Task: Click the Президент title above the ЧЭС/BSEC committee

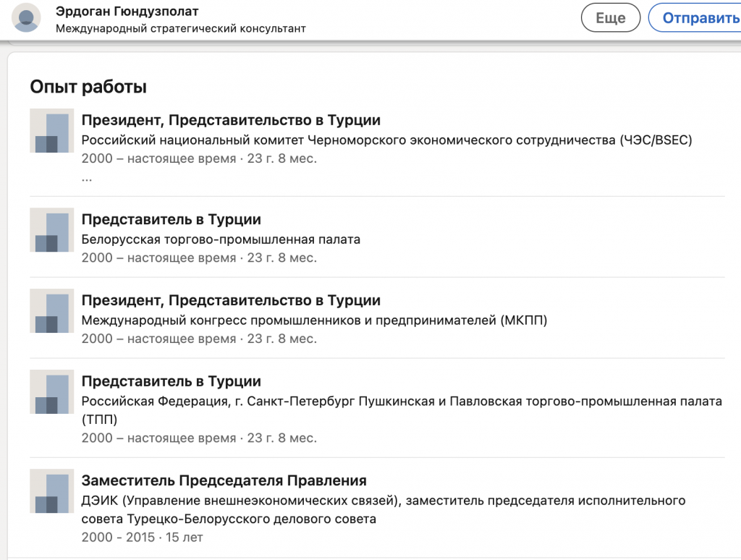Action: [x=231, y=120]
